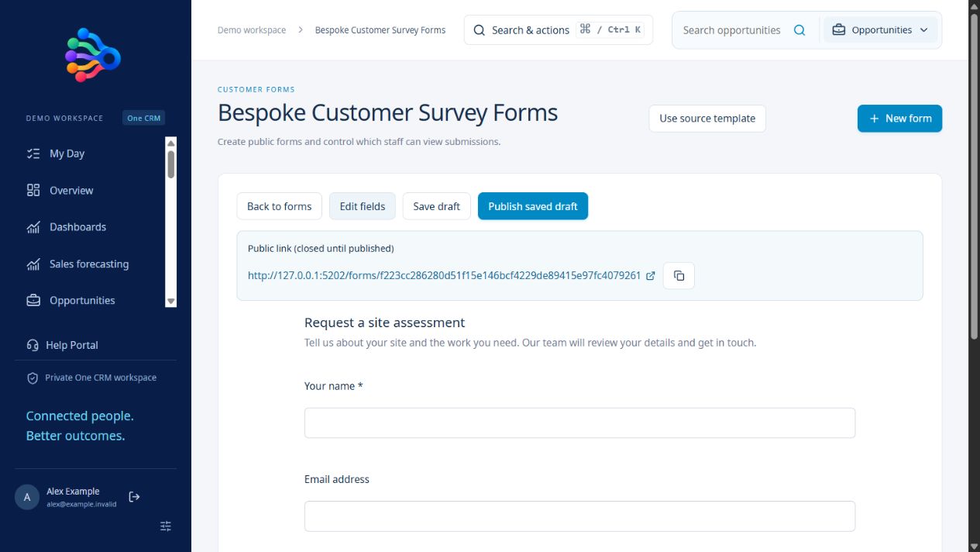Click sidebar scrollbar up arrow

pyautogui.click(x=171, y=143)
